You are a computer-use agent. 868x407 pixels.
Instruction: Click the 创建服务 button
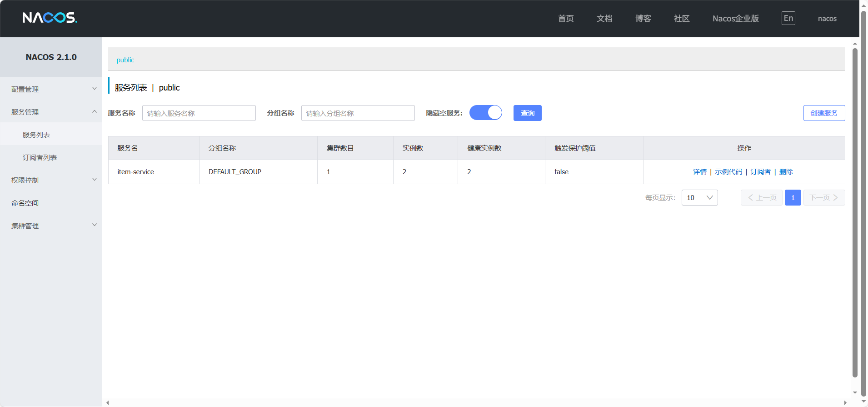coord(824,113)
